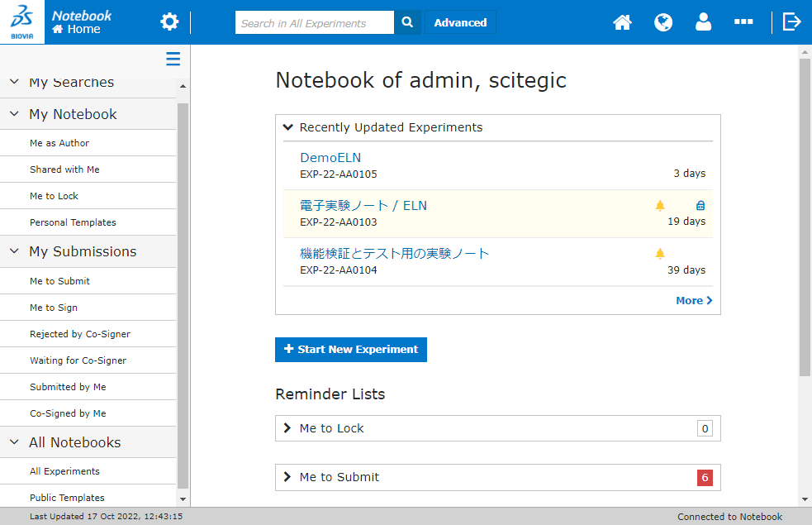Click small home icon beside Home label
The height and width of the screenshot is (525, 812).
[x=58, y=29]
